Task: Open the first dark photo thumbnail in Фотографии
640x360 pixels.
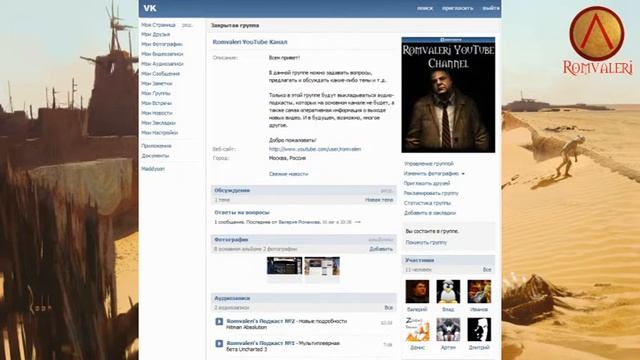Action: point(284,266)
